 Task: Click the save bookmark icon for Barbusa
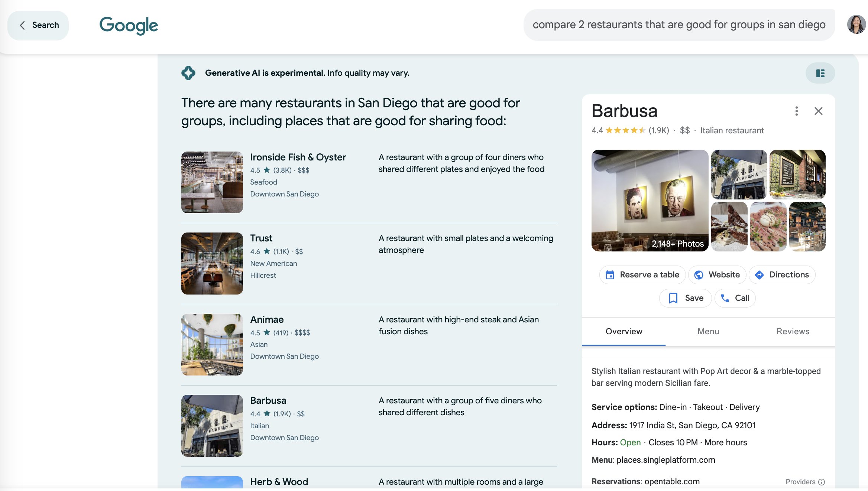672,298
